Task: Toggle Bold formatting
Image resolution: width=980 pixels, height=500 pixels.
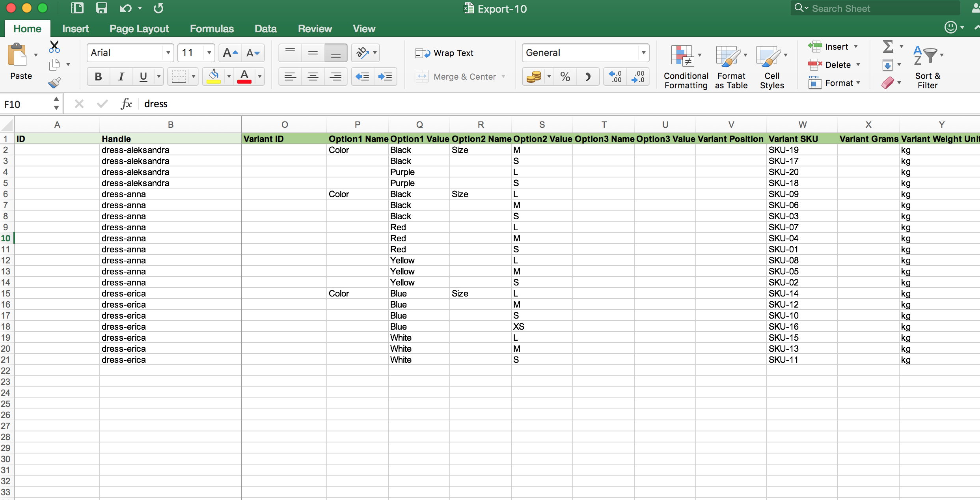Action: coord(98,76)
